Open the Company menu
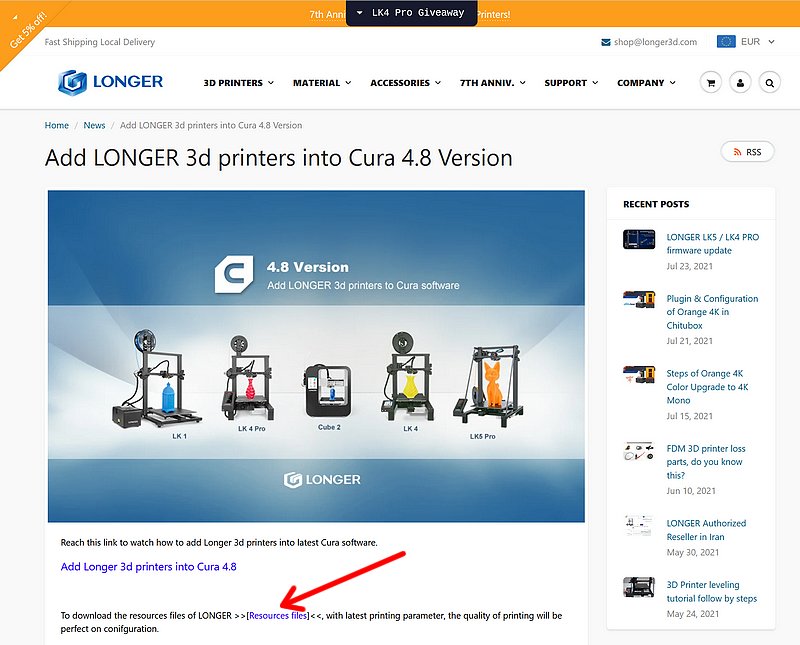 (646, 83)
